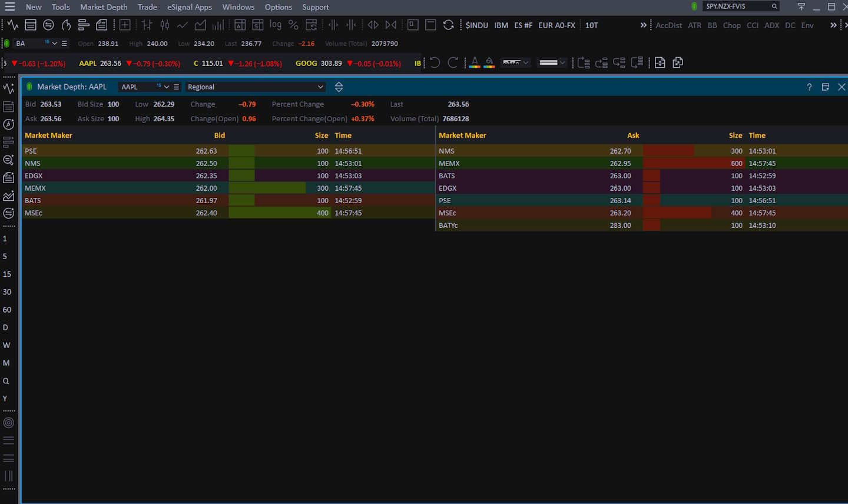Screen dimensions: 848x504
Task: Open the eSignal Apps menu
Action: click(x=190, y=7)
